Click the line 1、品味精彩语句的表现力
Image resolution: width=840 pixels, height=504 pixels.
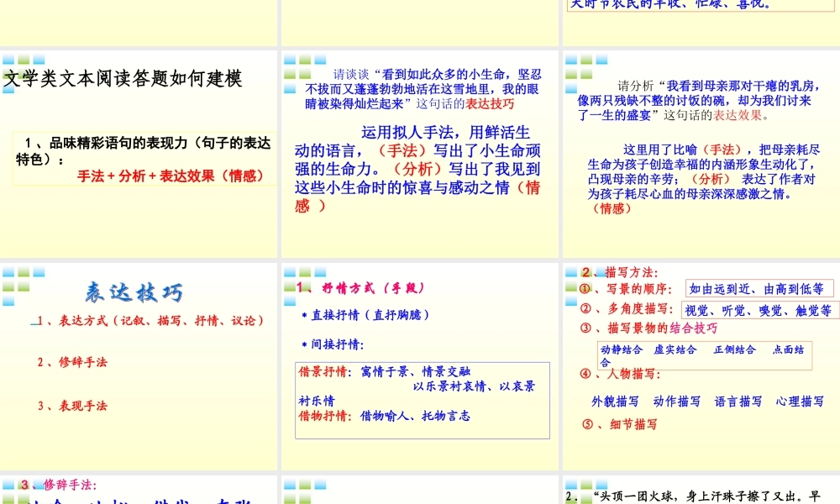[x=144, y=150]
